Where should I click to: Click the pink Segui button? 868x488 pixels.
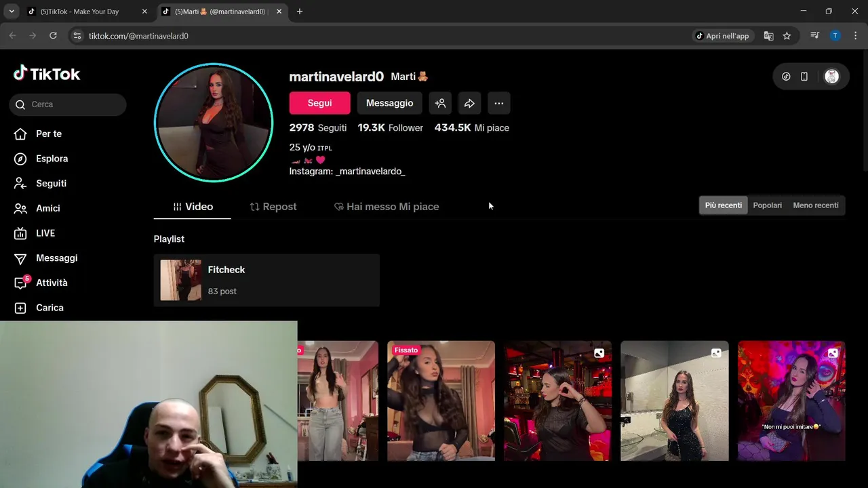point(319,103)
